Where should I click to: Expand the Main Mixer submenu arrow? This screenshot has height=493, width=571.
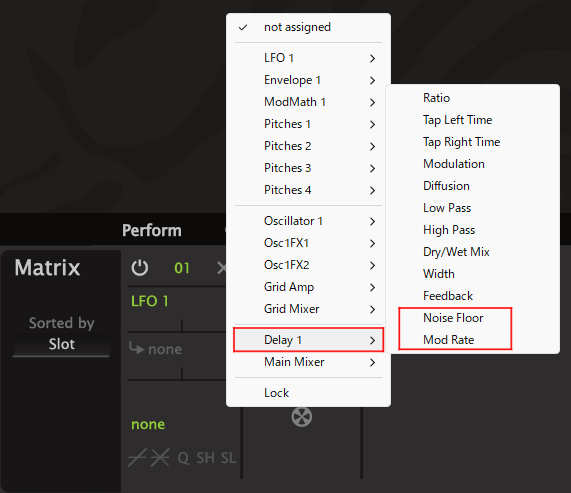372,362
